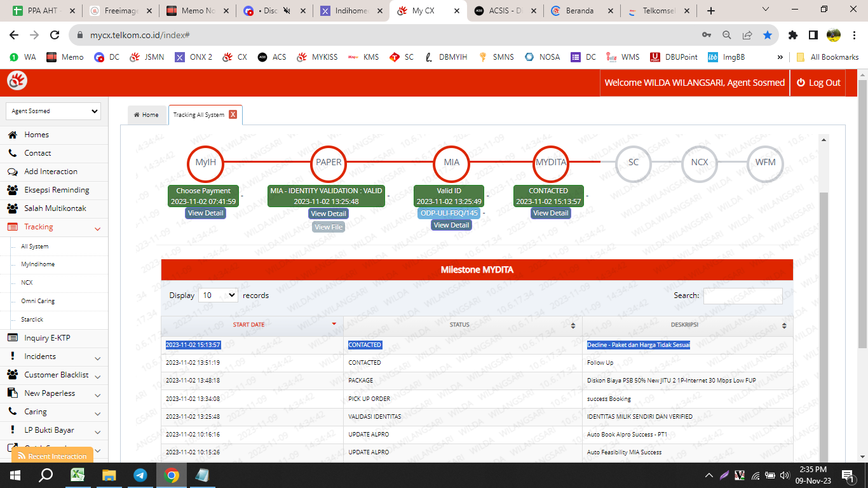Open the DBUPoint bookmark
The image size is (868, 488).
[x=674, y=57]
